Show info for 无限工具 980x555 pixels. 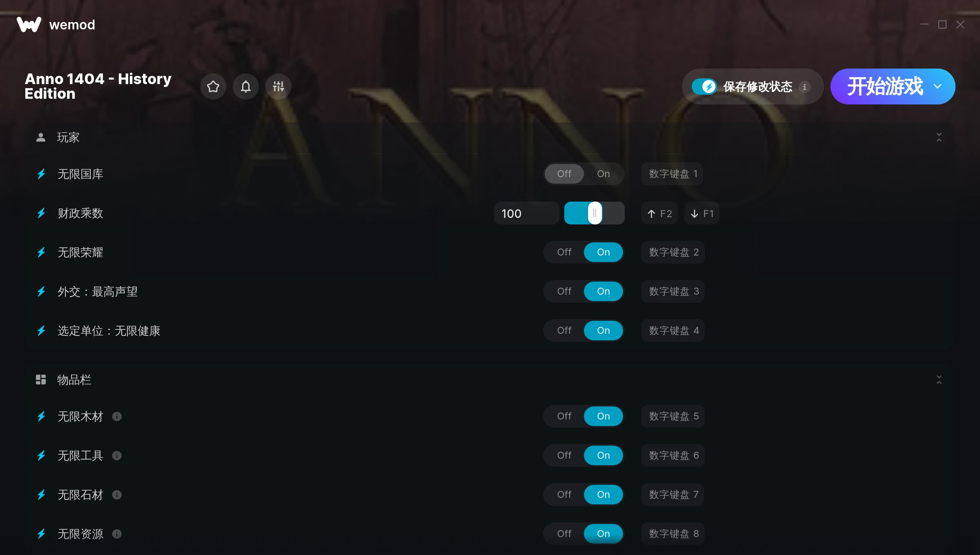point(117,455)
